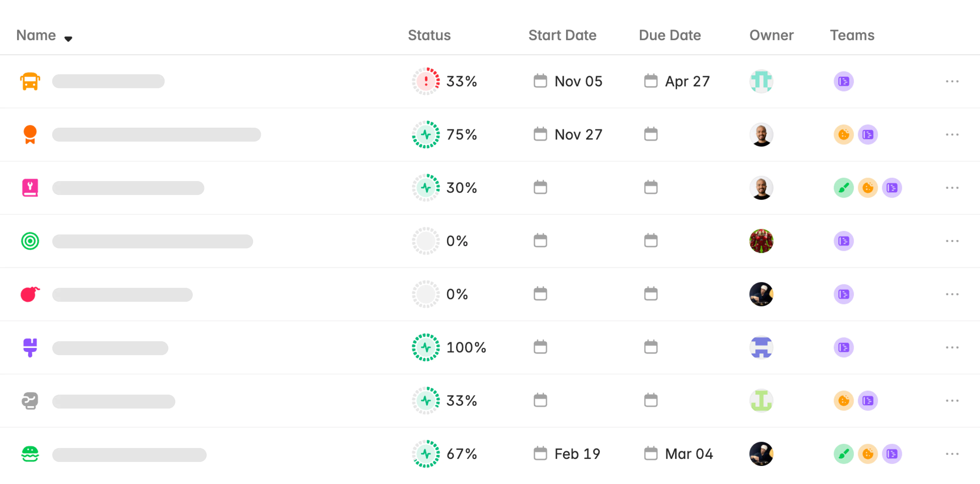Click the blue owner avatar in 100% row
This screenshot has height=484, width=980.
click(761, 347)
